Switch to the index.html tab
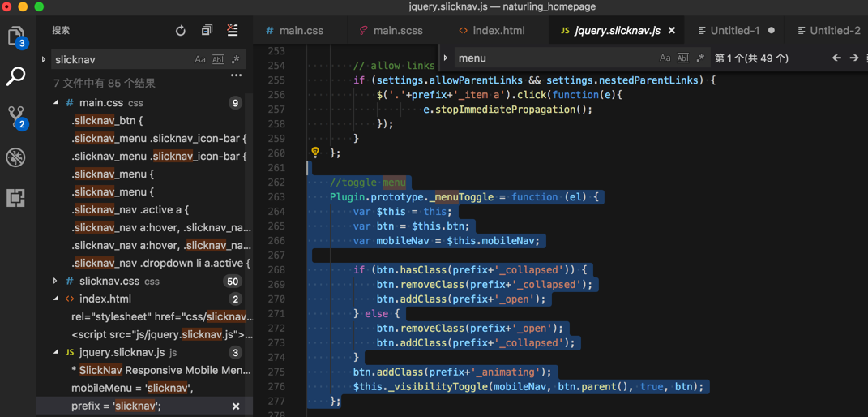Viewport: 868px width, 417px height. click(x=498, y=31)
